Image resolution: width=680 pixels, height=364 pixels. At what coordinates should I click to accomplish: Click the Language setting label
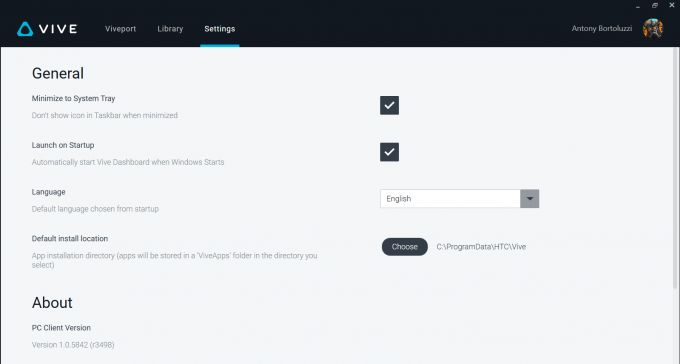(x=49, y=192)
